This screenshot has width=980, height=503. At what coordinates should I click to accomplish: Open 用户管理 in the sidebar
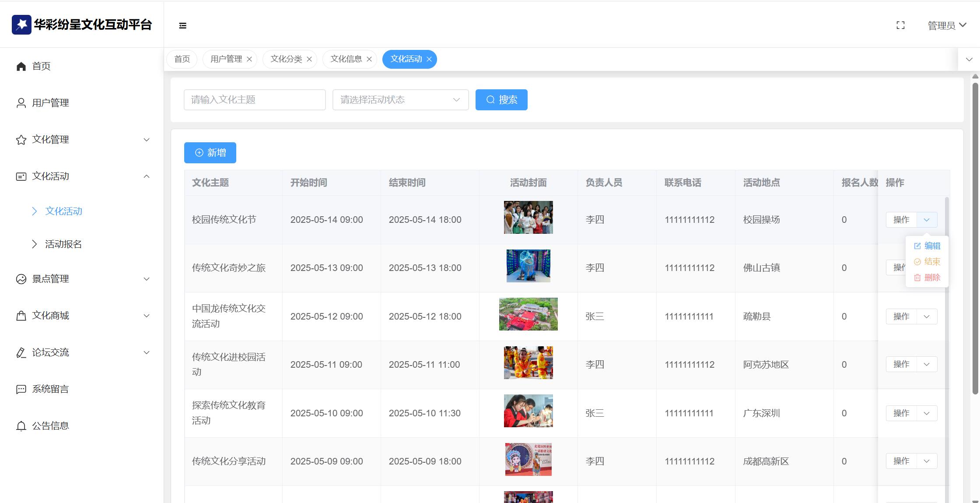[50, 103]
